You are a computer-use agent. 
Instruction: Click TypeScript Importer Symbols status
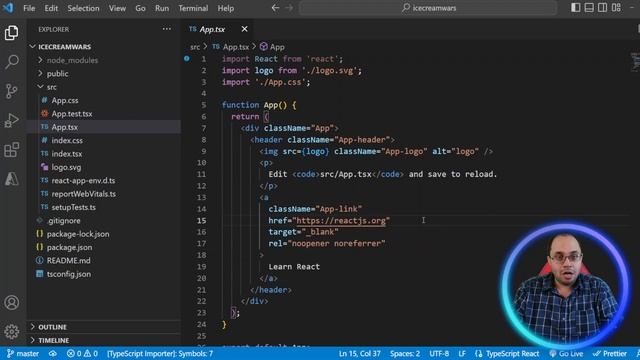pyautogui.click(x=160, y=353)
